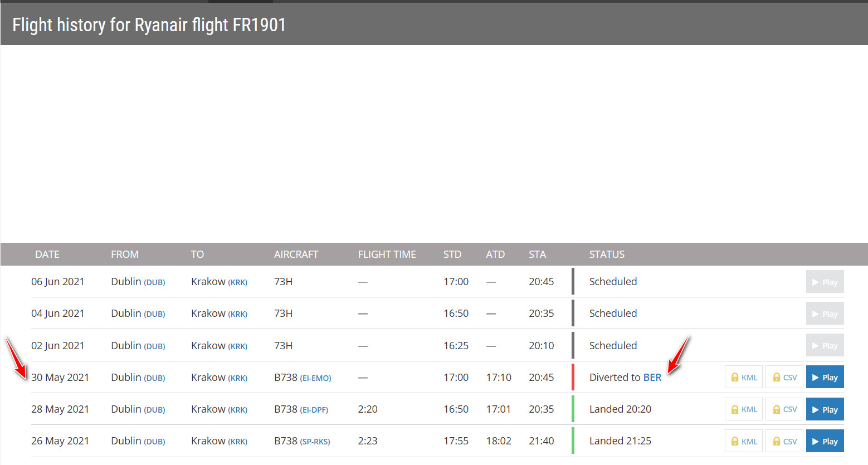Click the Landed 21:25 status text
This screenshot has height=465, width=868.
coord(620,441)
